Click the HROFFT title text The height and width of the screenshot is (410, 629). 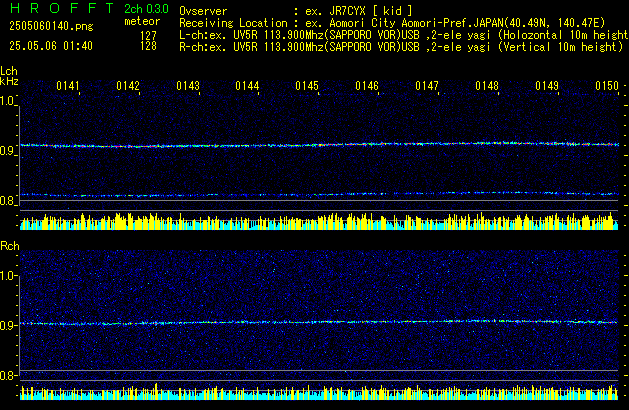pos(62,8)
